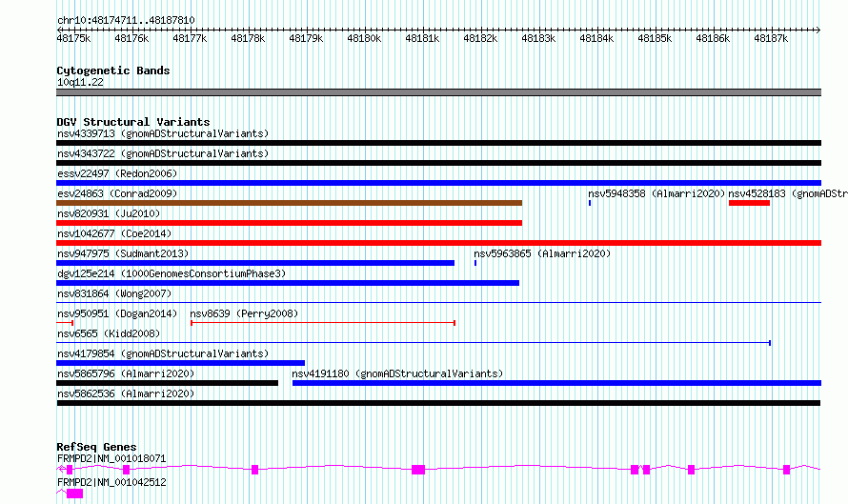Open the DGV Structural Variants track heading

point(133,122)
